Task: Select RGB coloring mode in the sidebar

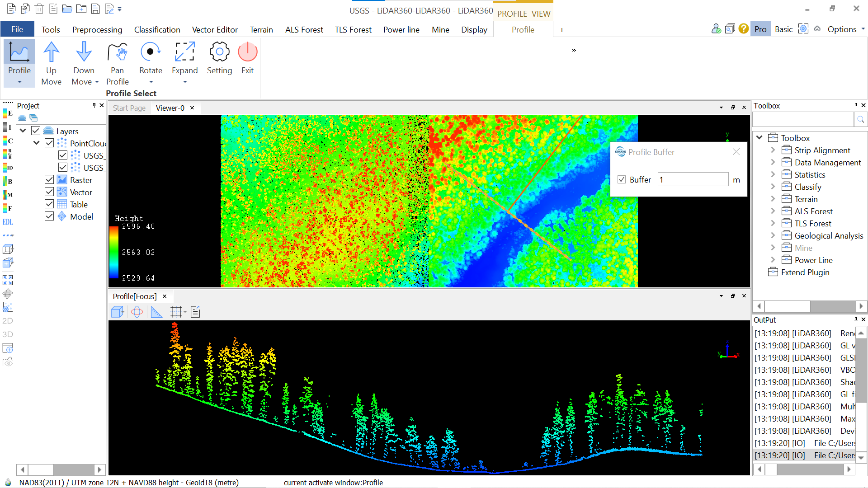Action: [x=8, y=154]
